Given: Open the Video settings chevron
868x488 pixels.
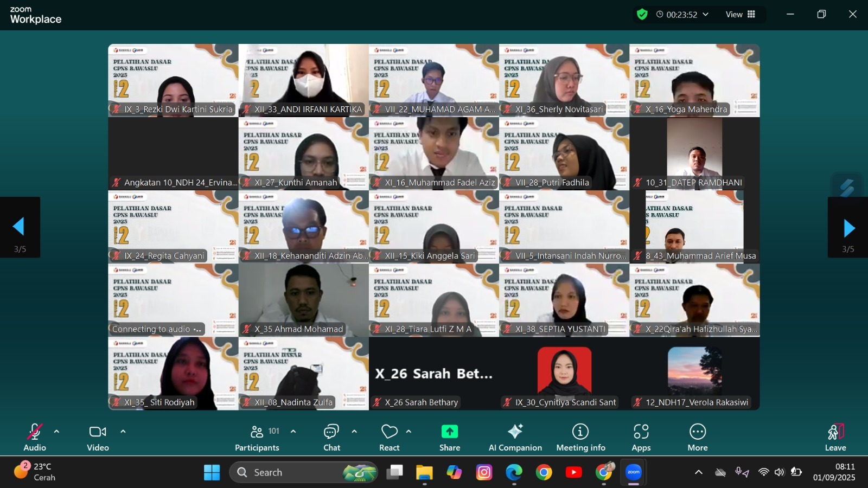Looking at the screenshot, I should point(123,432).
